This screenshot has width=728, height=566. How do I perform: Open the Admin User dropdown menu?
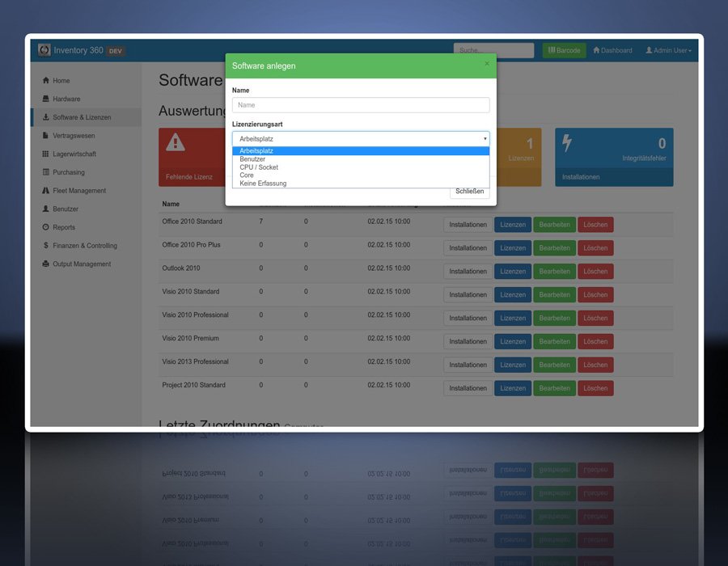[x=668, y=50]
